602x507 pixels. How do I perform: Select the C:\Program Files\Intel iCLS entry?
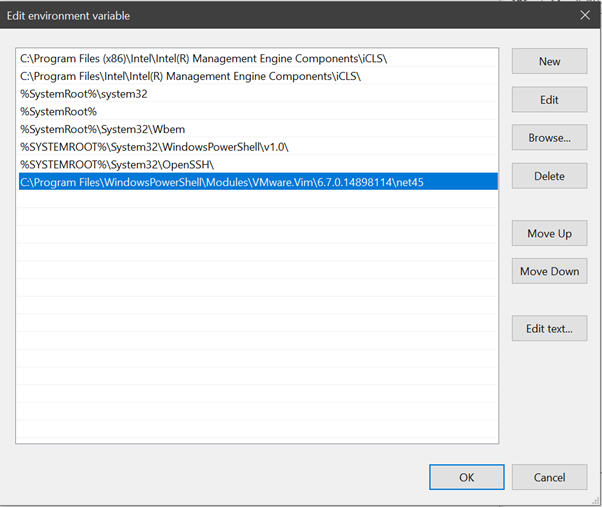[190, 76]
